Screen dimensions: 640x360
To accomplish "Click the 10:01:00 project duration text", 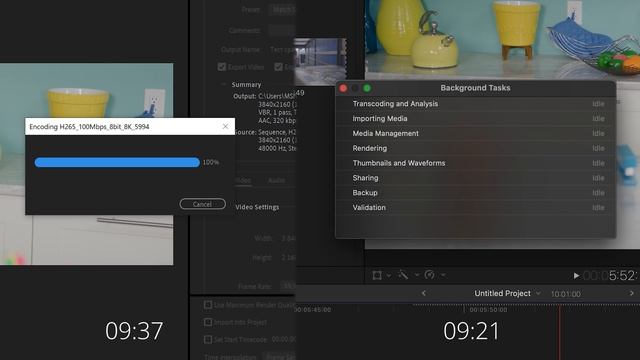I will point(565,294).
